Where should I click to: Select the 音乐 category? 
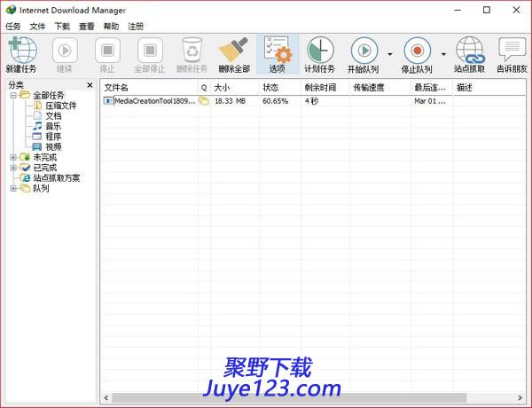pos(53,126)
